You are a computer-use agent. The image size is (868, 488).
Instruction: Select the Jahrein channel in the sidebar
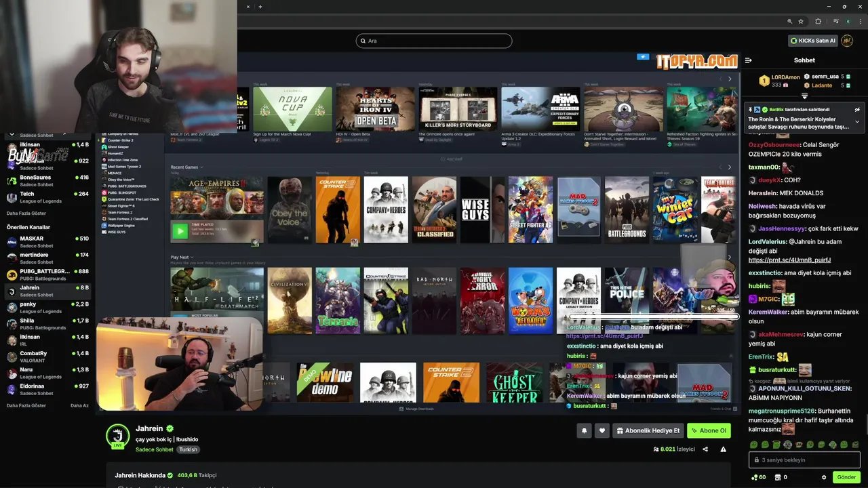47,291
